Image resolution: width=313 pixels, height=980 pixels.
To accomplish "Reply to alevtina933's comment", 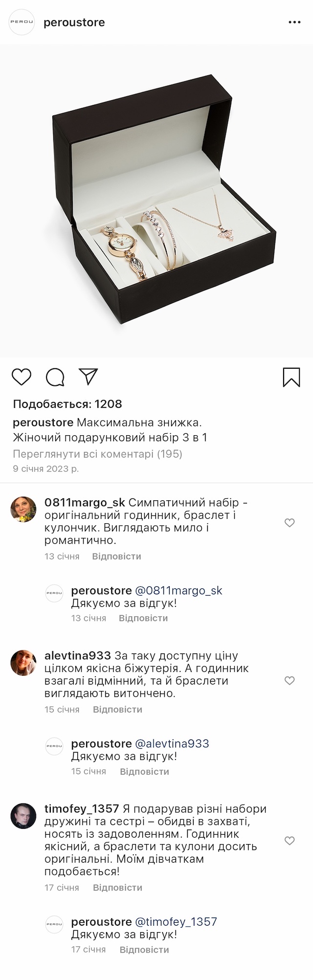I will 117,710.
